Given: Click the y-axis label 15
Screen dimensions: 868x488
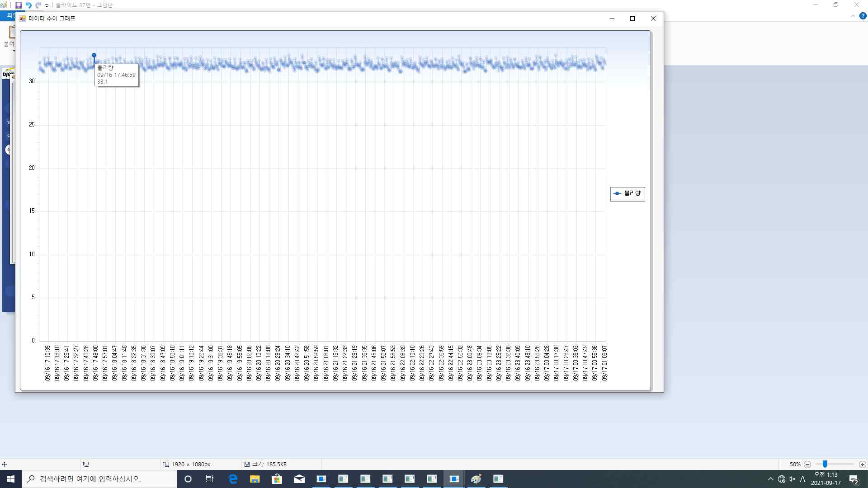Looking at the screenshot, I should 32,211.
